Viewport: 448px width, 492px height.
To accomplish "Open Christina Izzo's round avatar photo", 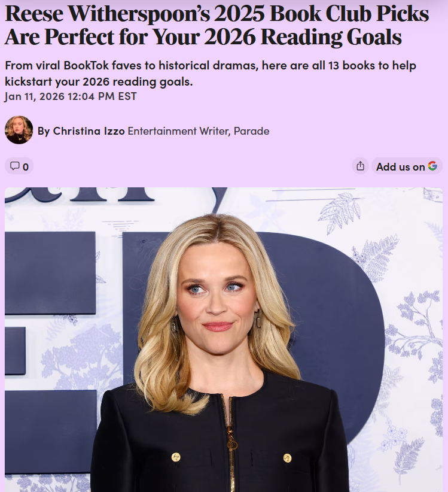I will click(x=19, y=130).
